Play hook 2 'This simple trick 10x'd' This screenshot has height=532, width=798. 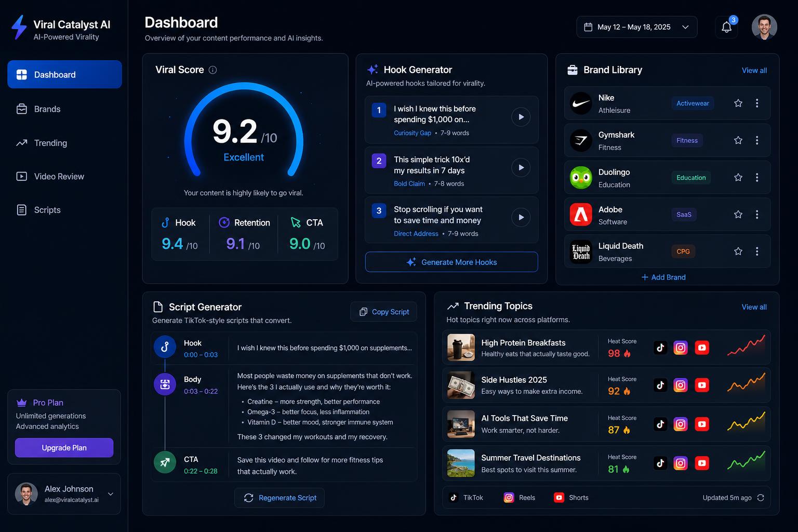(x=521, y=167)
